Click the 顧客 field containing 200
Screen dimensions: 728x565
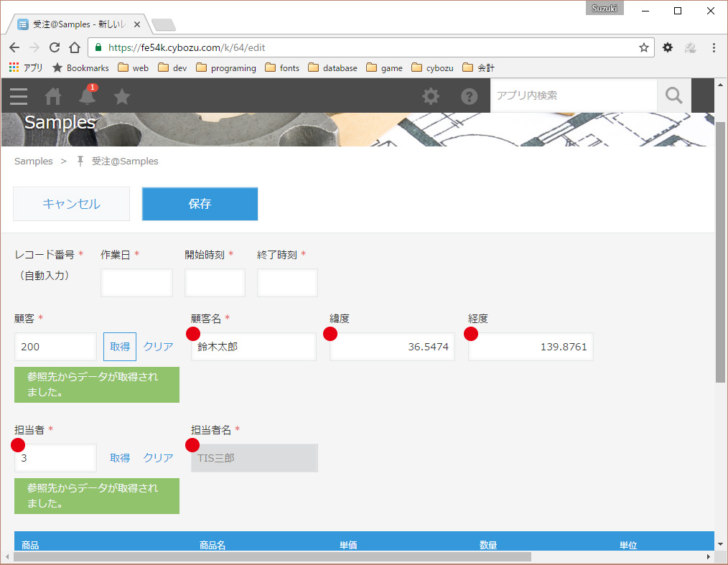tap(56, 346)
